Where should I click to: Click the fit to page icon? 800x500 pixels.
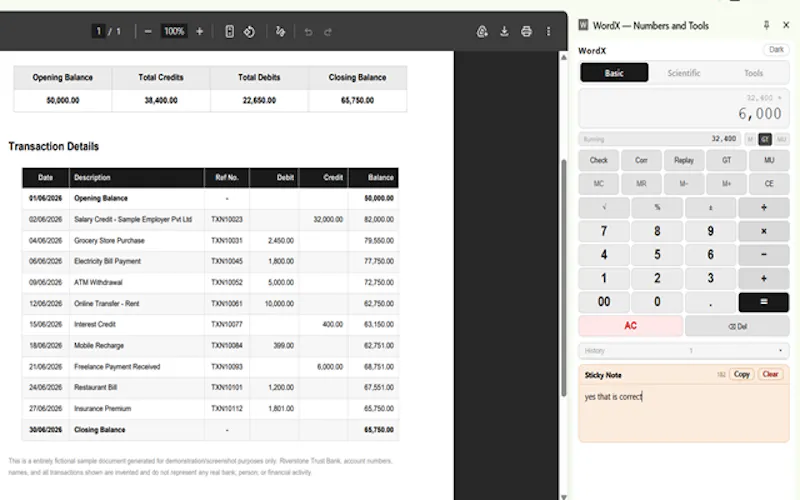[x=230, y=32]
